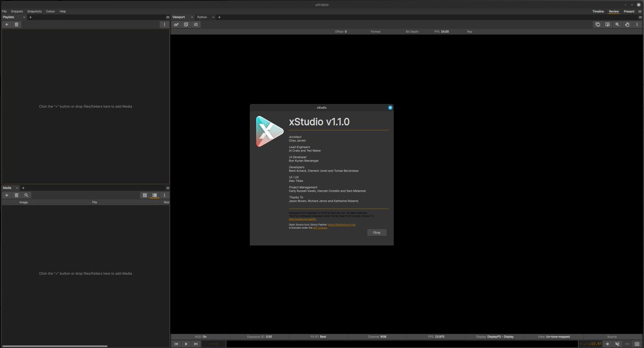The height and width of the screenshot is (348, 644).
Task: Open the feathericons.com link
Action: pos(341,225)
